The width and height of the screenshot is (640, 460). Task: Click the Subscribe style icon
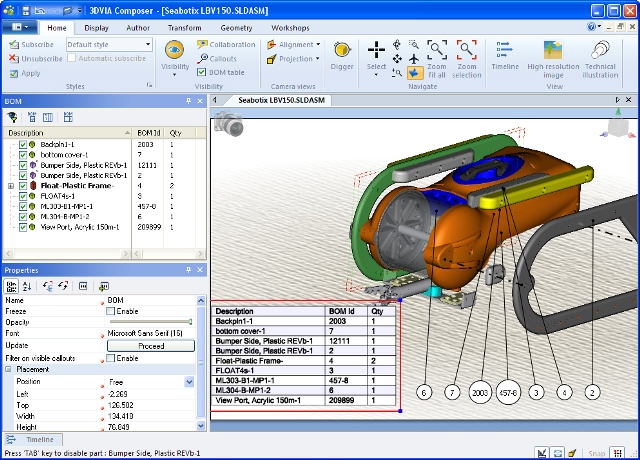[x=14, y=44]
